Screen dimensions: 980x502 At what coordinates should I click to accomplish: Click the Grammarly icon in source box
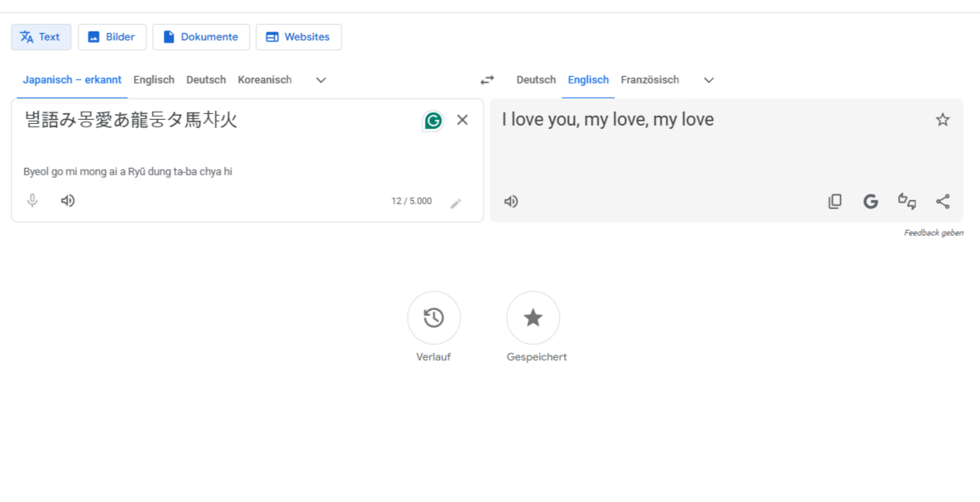[x=433, y=121]
